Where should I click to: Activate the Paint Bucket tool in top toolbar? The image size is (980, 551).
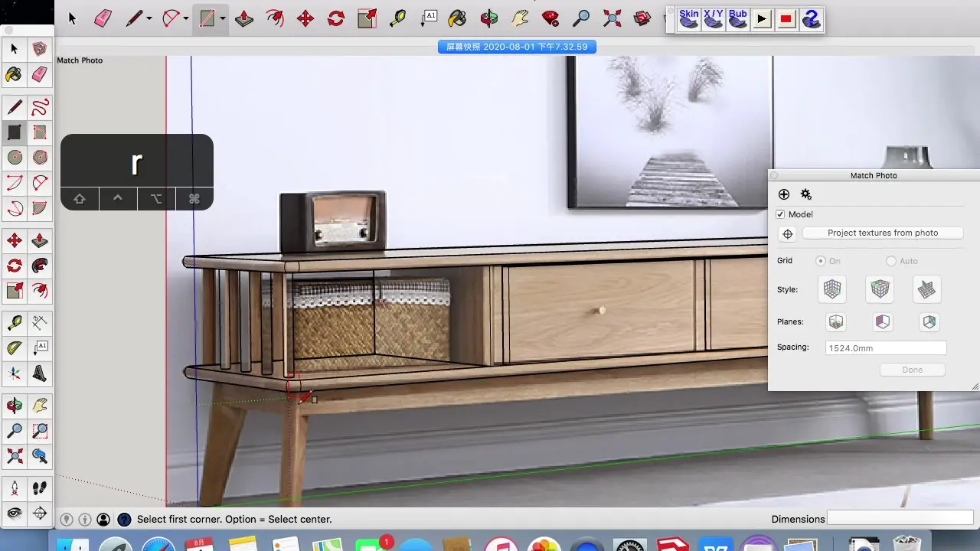point(458,18)
